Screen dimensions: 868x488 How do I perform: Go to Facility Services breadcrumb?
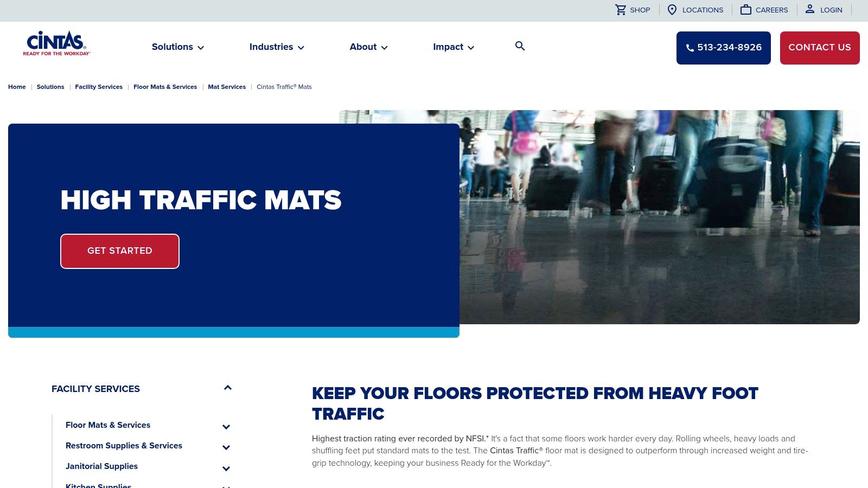(99, 87)
